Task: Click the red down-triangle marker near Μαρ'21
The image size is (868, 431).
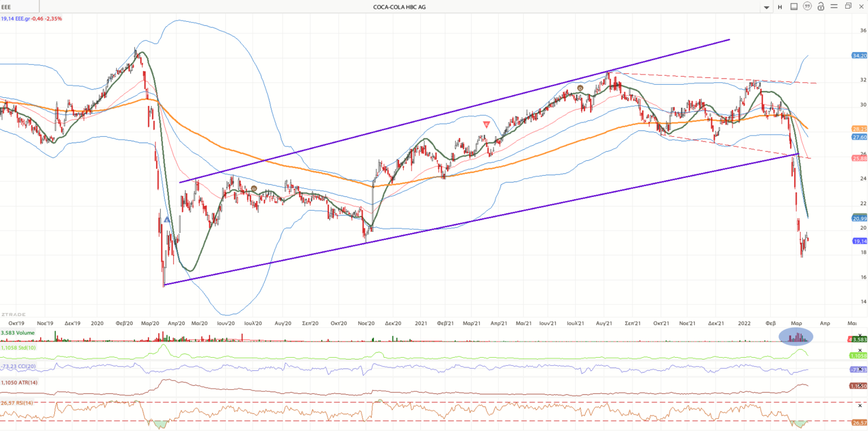Action: tap(486, 124)
